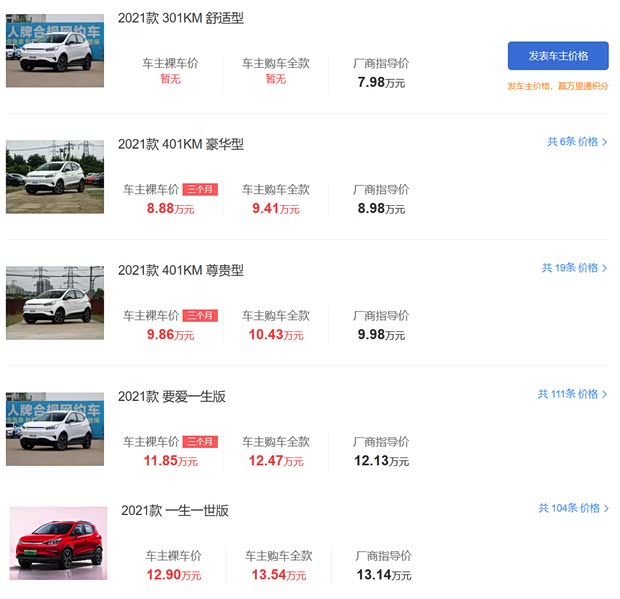
Task: Open the 2021款 301KM 舒适型 title
Action: (x=181, y=18)
